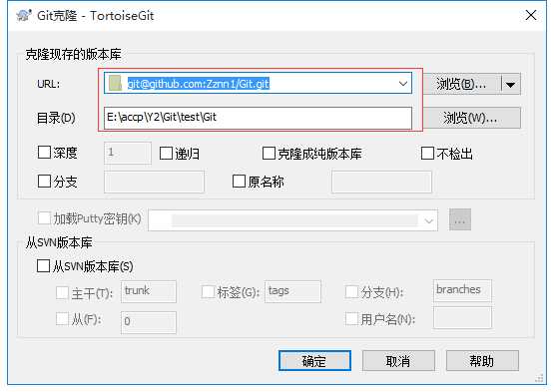Click the resize grip in dialog corner

[539, 378]
